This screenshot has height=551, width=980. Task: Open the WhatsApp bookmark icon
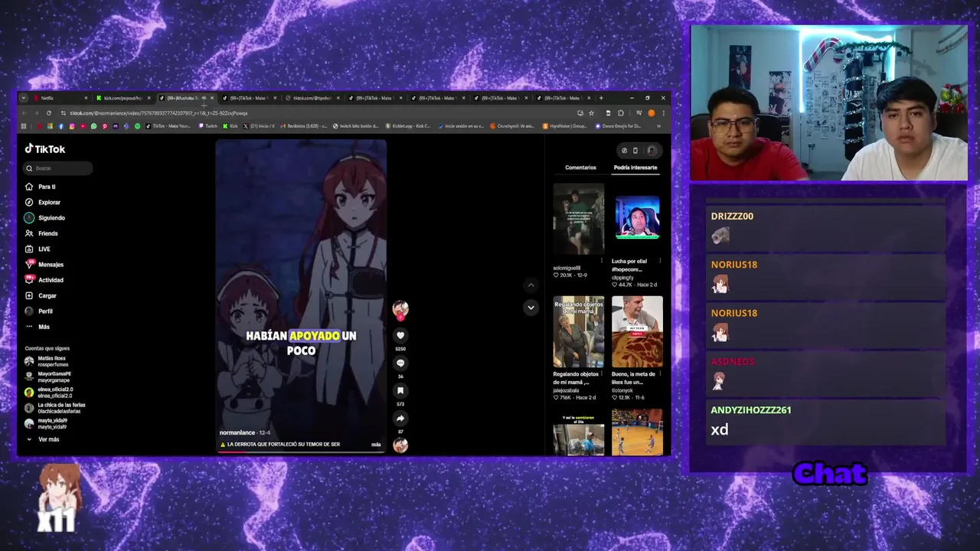(93, 126)
